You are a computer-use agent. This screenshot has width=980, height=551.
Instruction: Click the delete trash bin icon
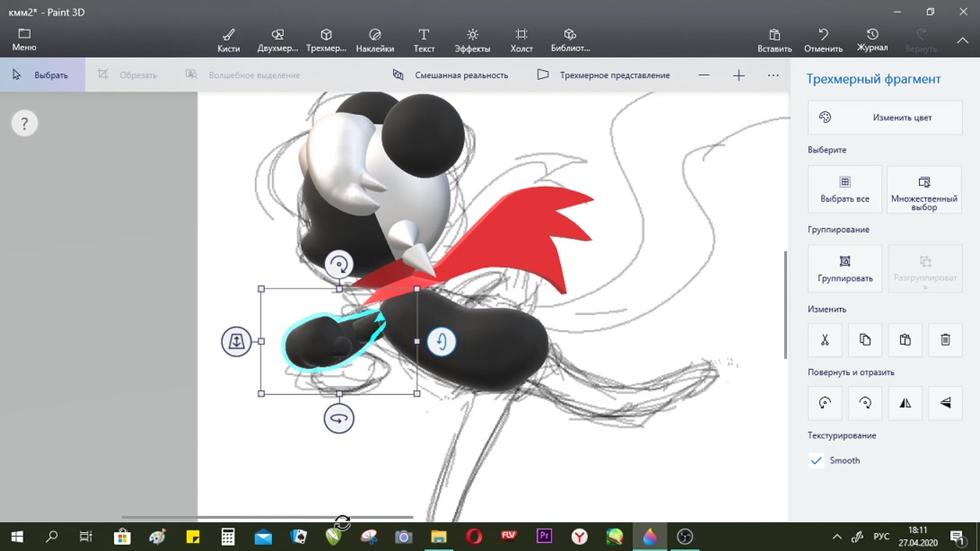945,340
